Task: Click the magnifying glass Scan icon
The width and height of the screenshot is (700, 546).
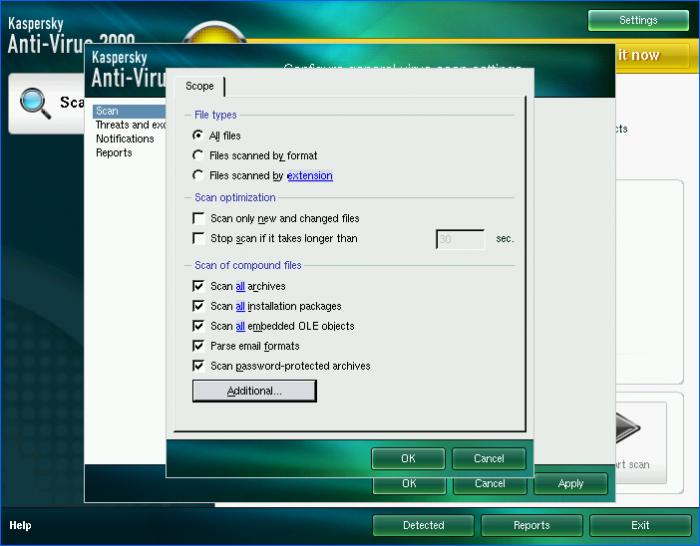Action: coord(35,103)
